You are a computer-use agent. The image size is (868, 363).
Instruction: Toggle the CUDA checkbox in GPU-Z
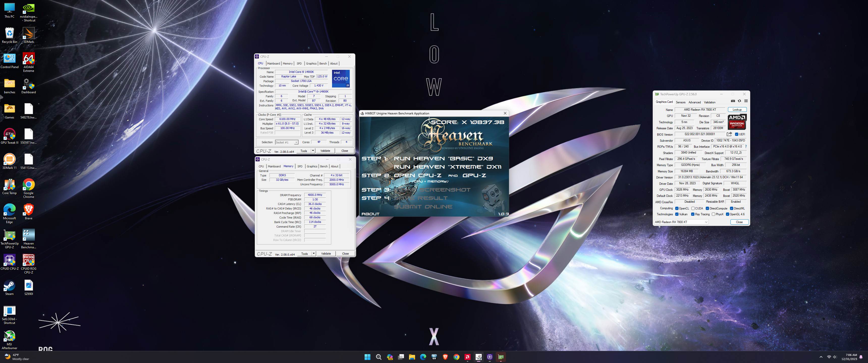tap(693, 208)
